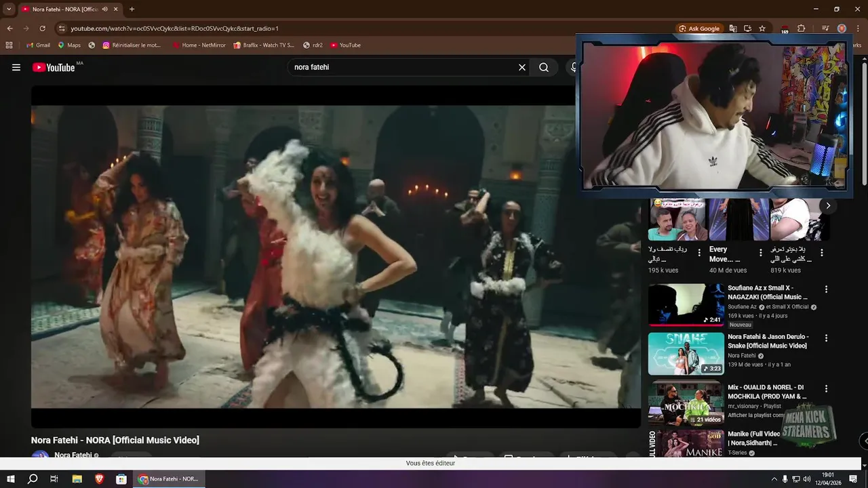The width and height of the screenshot is (868, 488).
Task: Open the Every Move Short thumbnail
Action: pyautogui.click(x=738, y=220)
